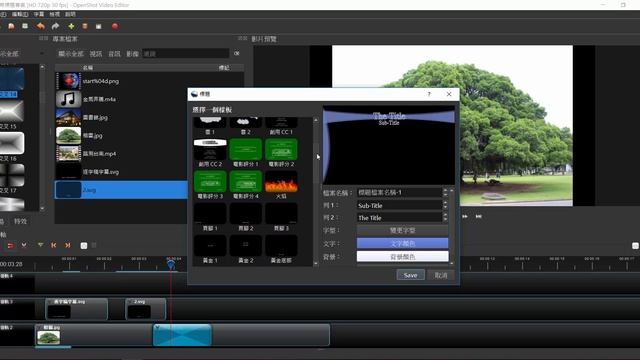The image size is (640, 360).
Task: Select the 視訊 filter tab
Action: coord(96,54)
